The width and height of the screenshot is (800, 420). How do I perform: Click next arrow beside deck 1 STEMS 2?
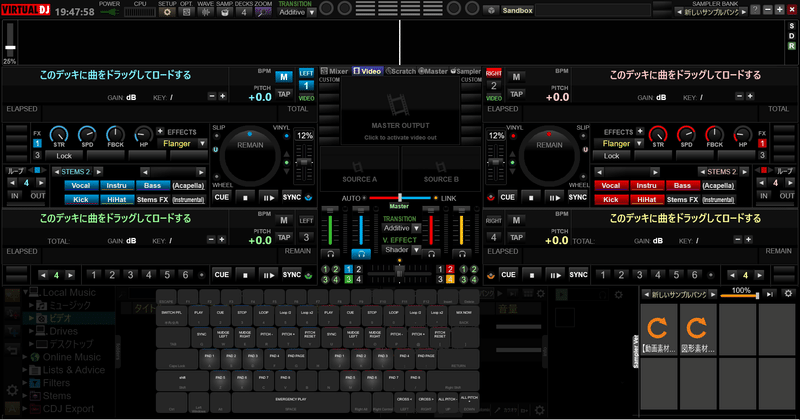98,172
